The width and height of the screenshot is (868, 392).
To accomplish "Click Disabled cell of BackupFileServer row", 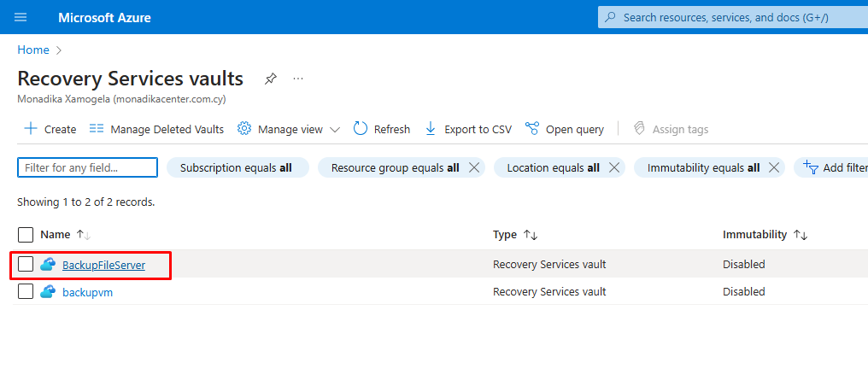I will coord(743,265).
